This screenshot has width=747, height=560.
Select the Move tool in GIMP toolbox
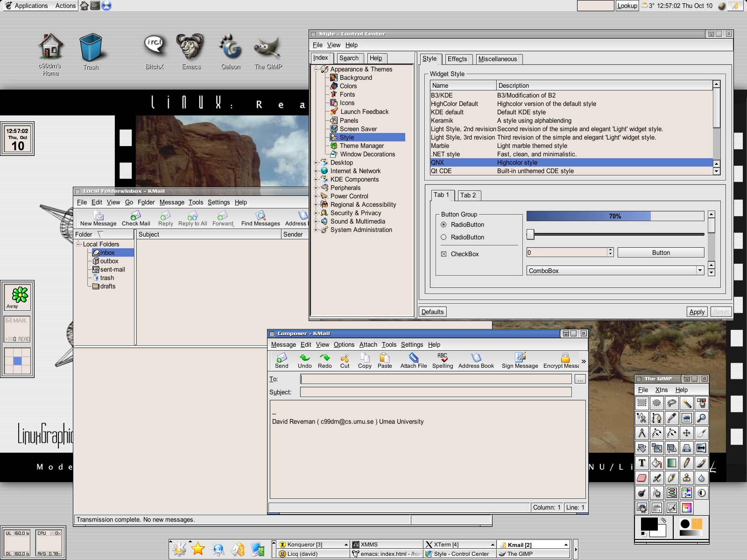pyautogui.click(x=687, y=433)
